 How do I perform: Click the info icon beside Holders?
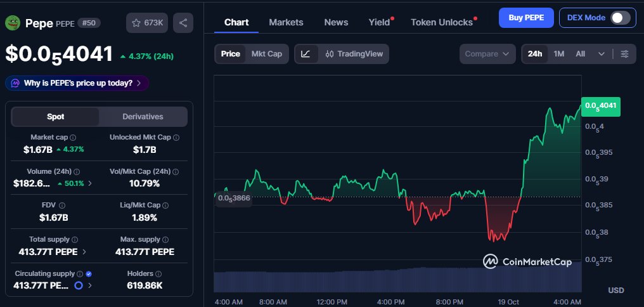coord(158,274)
